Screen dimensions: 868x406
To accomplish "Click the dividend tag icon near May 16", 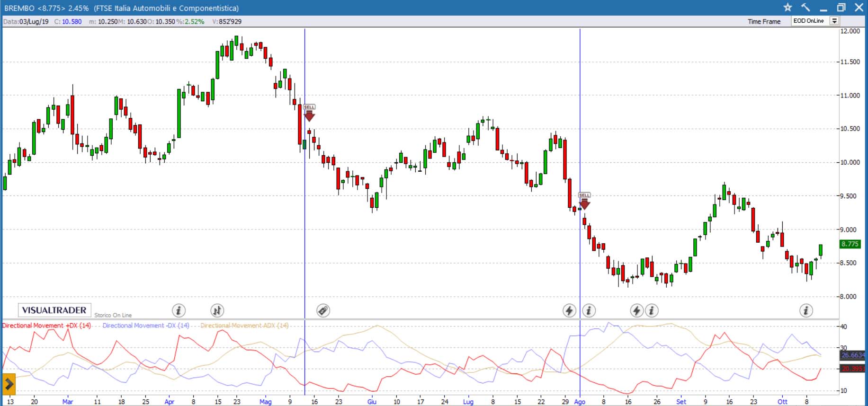I will pos(323,310).
